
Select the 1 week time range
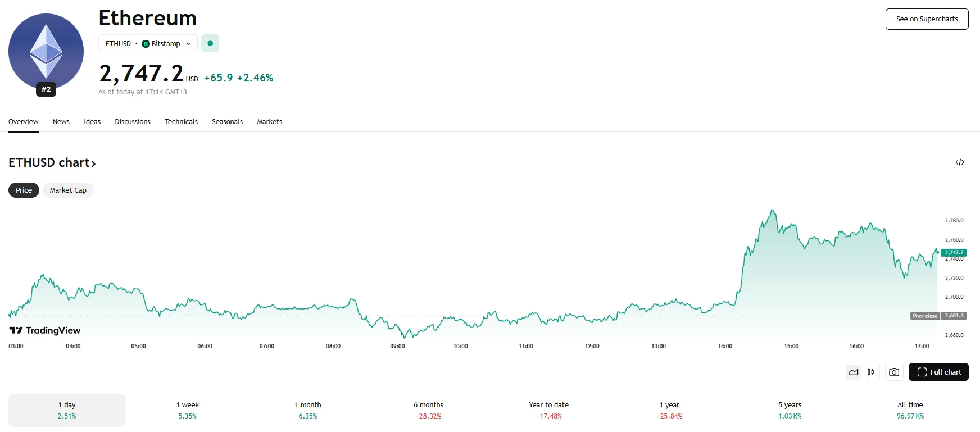(x=187, y=410)
